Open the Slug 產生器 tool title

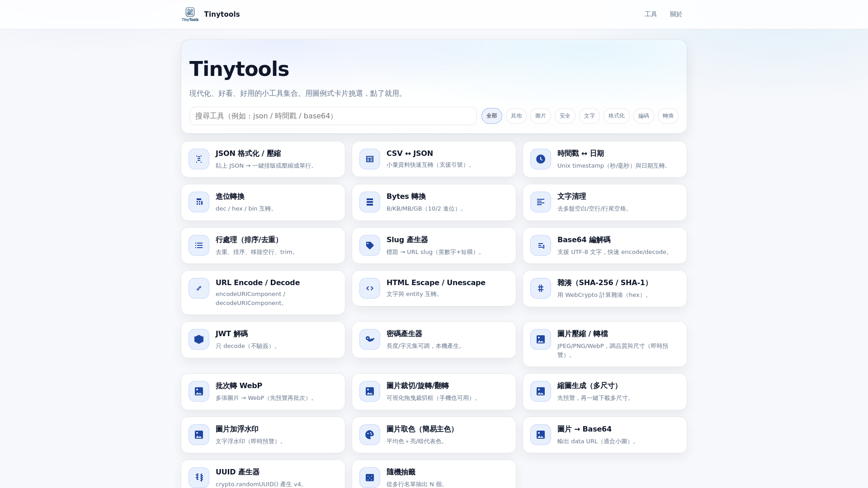pos(407,240)
